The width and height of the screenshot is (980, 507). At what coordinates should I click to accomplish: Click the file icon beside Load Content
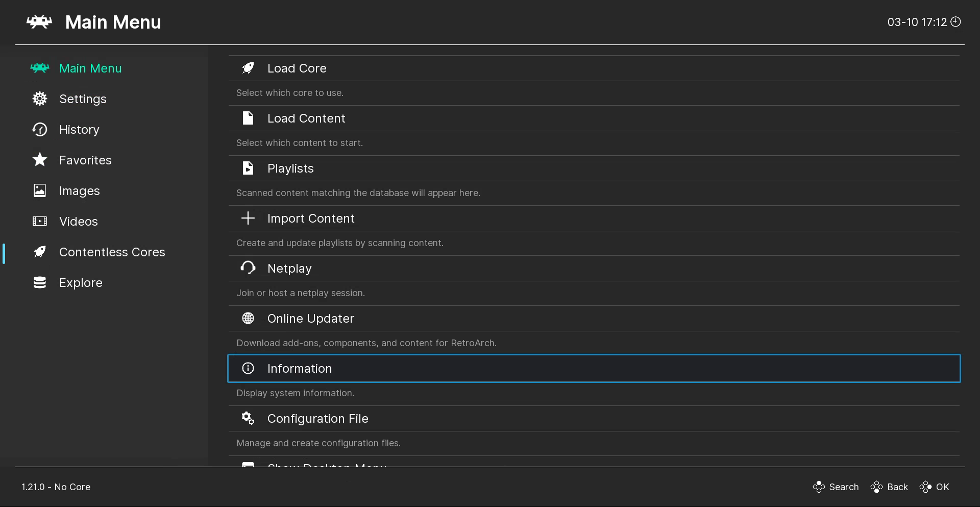pos(248,118)
